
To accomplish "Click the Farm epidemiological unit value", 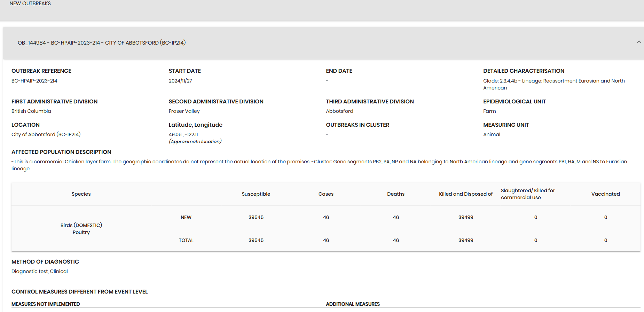I will (x=489, y=111).
